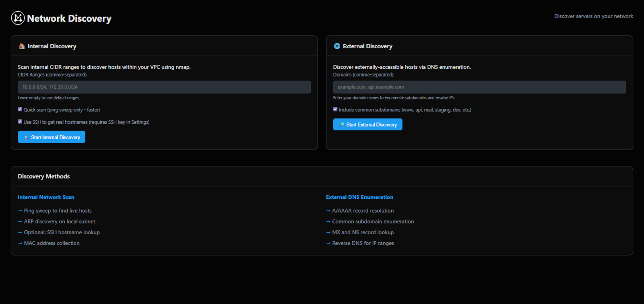Open the External DNS Enumeration link
This screenshot has width=644, height=304.
click(x=359, y=197)
